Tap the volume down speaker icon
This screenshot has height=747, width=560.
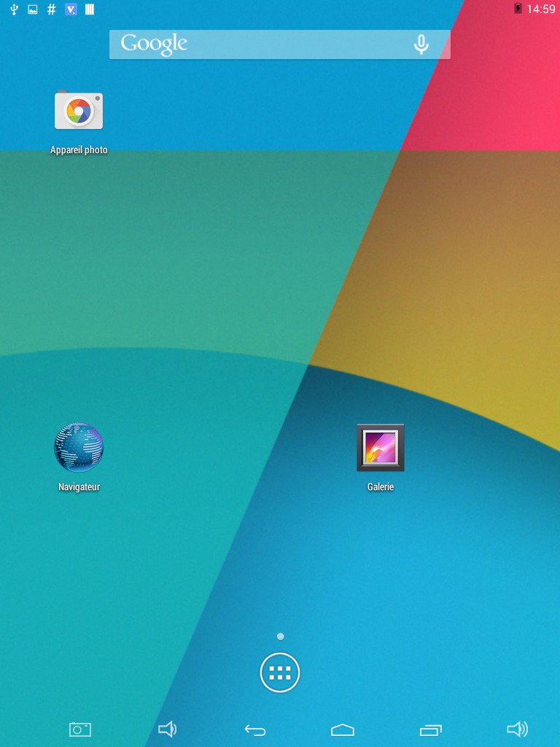167,729
